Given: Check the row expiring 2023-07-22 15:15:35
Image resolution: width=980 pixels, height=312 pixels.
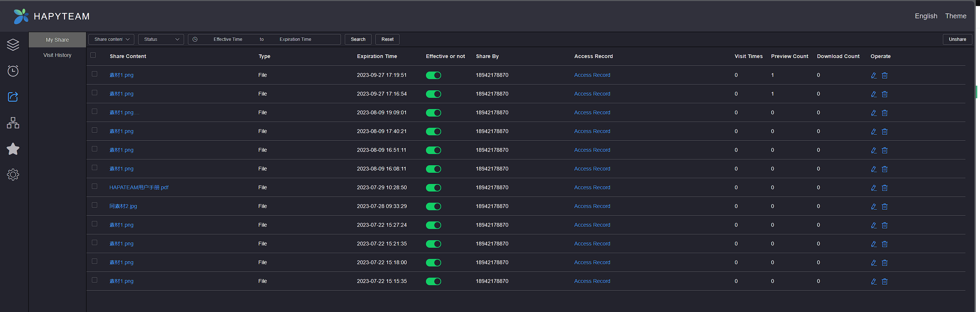Looking at the screenshot, I should pos(95,280).
